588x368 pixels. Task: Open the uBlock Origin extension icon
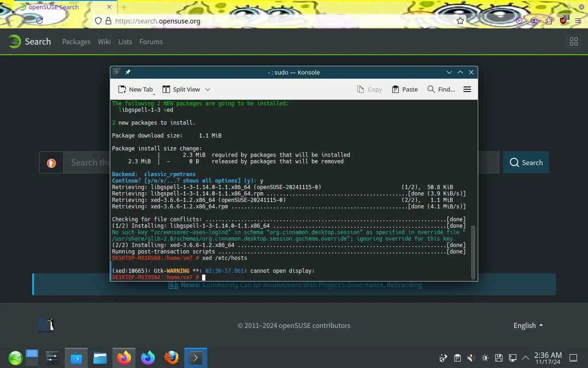pos(564,20)
